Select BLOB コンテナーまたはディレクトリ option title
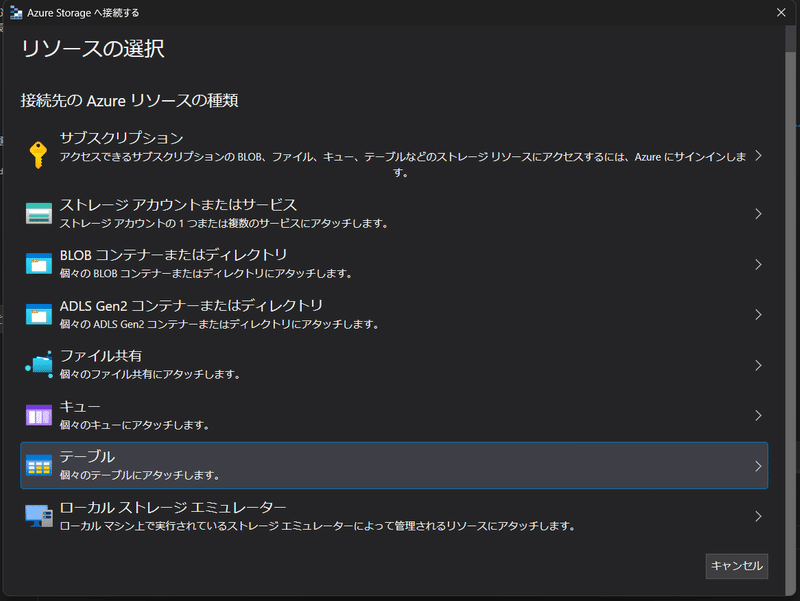This screenshot has width=800, height=601. [173, 255]
